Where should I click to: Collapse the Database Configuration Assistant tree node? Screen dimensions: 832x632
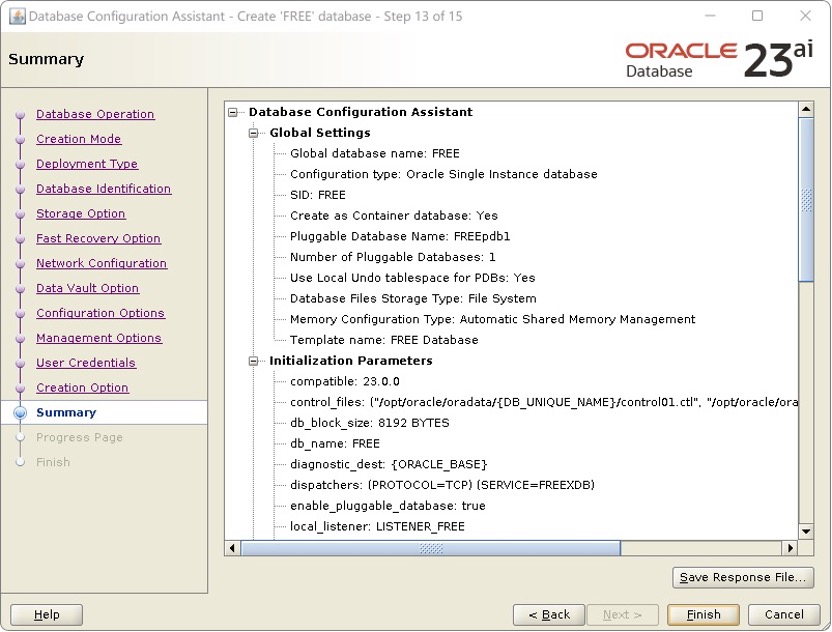[x=230, y=112]
